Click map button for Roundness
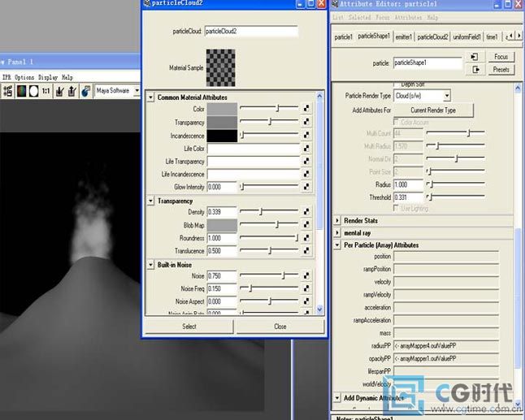 click(x=306, y=237)
